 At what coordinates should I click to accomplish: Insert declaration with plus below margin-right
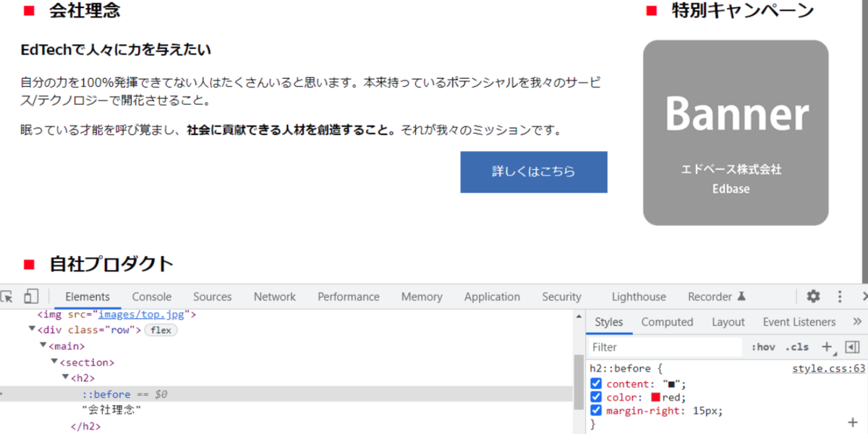[x=852, y=423]
